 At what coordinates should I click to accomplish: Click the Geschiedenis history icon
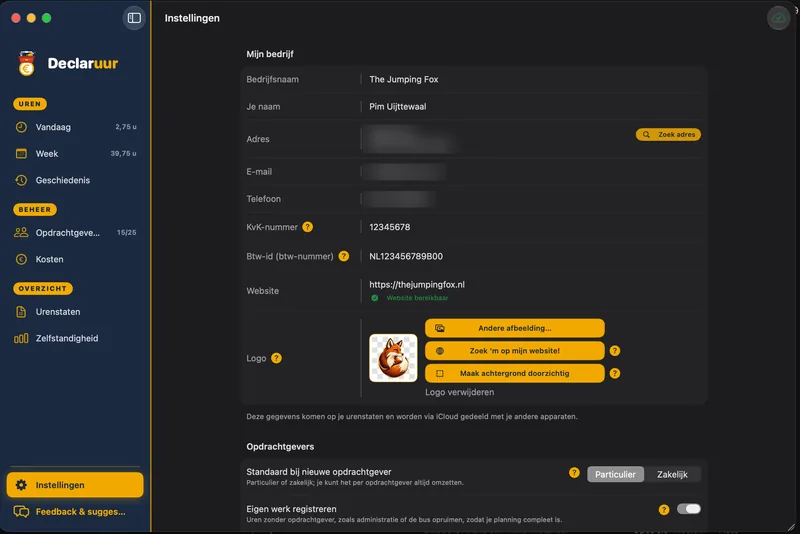(21, 180)
